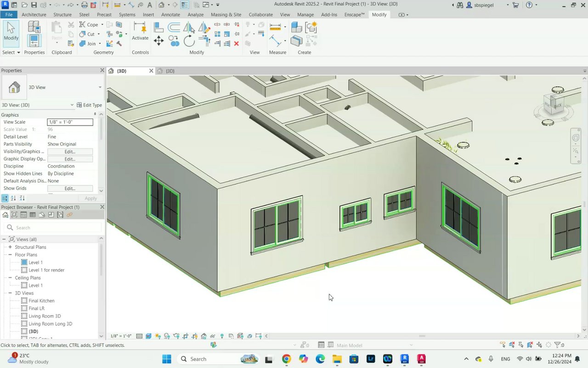The width and height of the screenshot is (588, 368).
Task: Collapse the Floor Plans tree node
Action: pyautogui.click(x=10, y=255)
